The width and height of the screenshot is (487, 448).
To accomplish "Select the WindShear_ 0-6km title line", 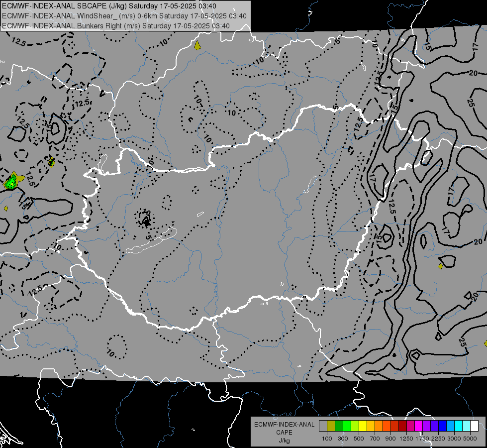I will [x=124, y=16].
